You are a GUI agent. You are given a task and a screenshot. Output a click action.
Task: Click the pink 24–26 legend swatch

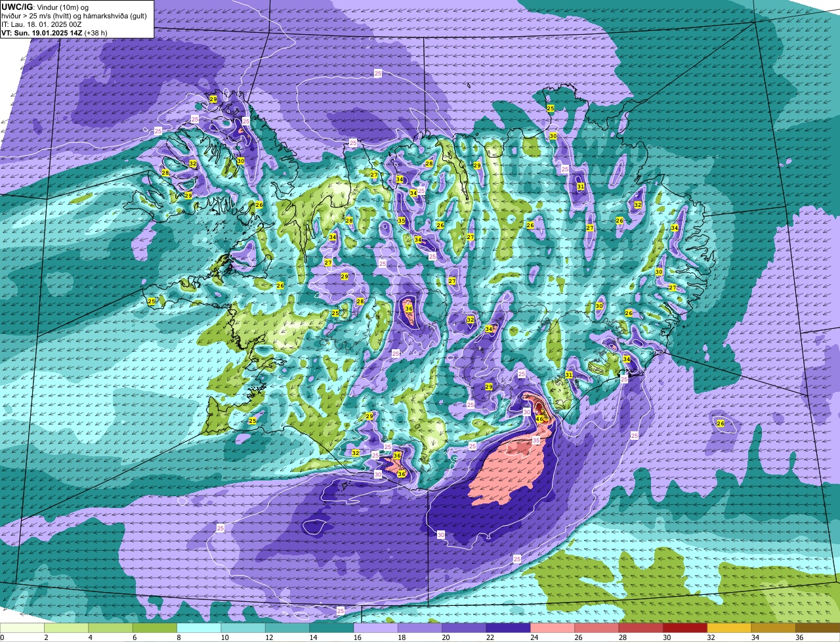[x=553, y=628]
